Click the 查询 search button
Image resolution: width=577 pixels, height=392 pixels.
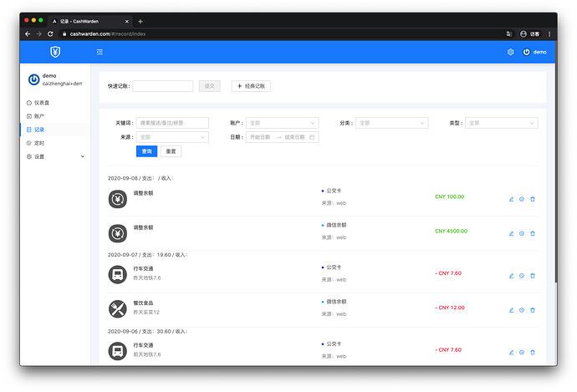tap(146, 151)
